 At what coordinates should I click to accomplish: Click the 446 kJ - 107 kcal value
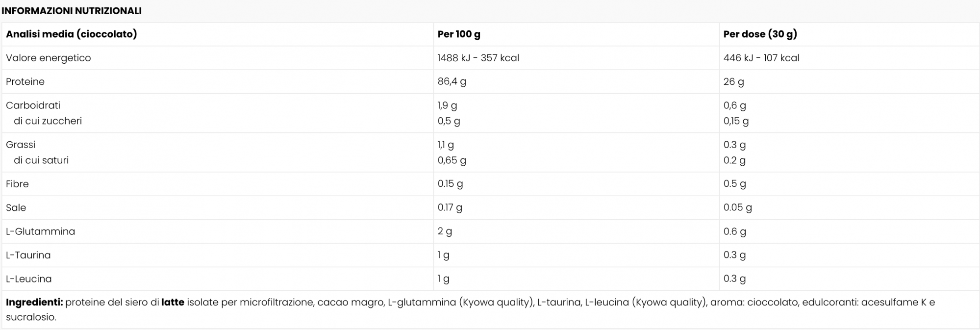click(x=761, y=58)
